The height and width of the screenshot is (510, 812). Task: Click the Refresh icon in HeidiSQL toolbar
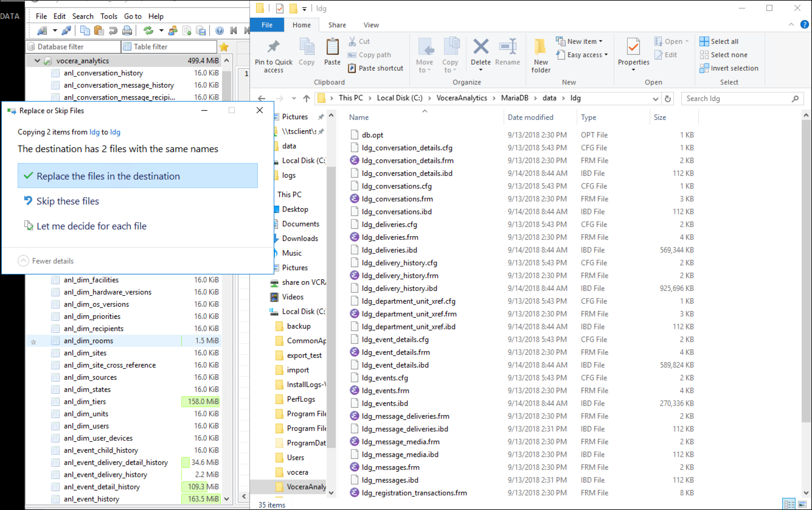[x=148, y=30]
